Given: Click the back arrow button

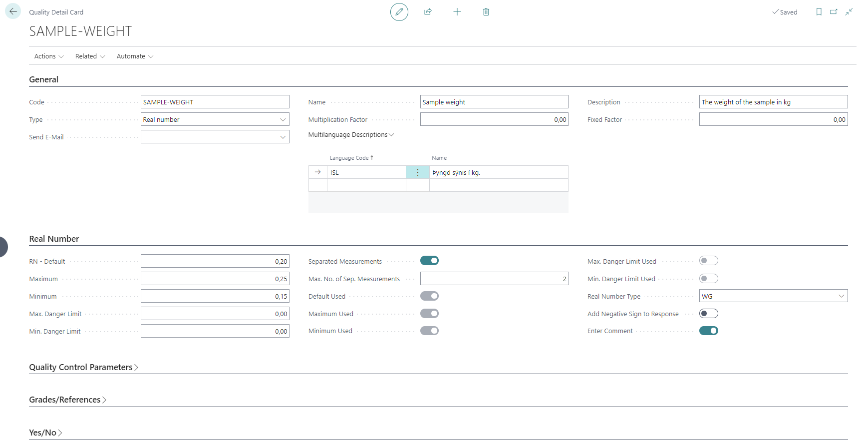Looking at the screenshot, I should (13, 11).
